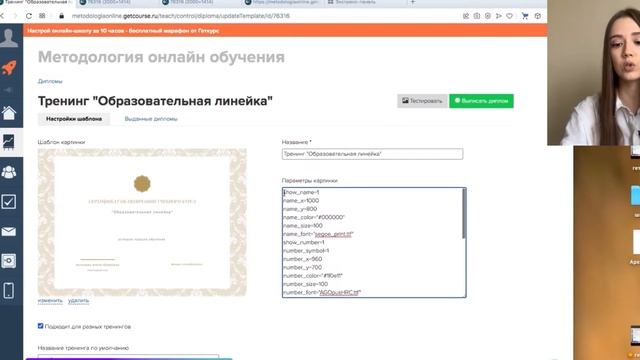Open the users group icon in sidebar

(x=9, y=172)
